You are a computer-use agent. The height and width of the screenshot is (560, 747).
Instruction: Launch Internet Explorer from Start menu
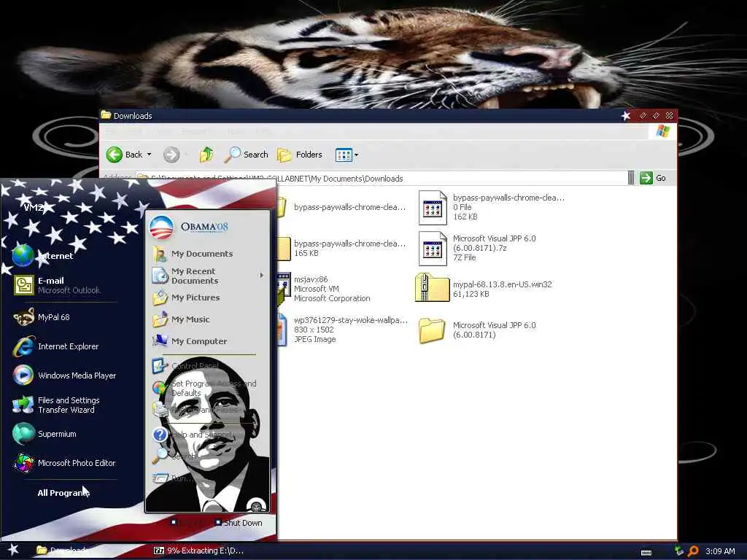coord(56,346)
